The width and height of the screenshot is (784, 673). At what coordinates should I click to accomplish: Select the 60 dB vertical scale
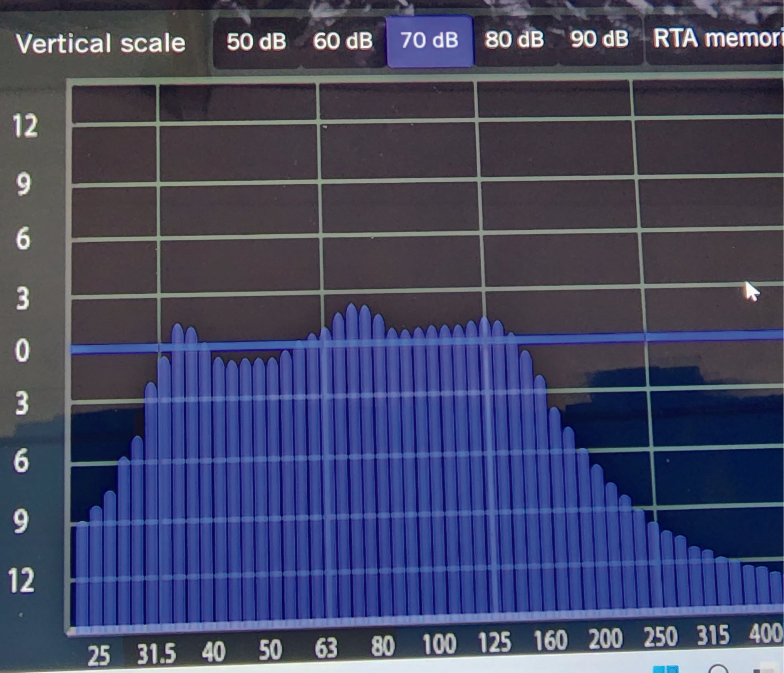point(343,40)
